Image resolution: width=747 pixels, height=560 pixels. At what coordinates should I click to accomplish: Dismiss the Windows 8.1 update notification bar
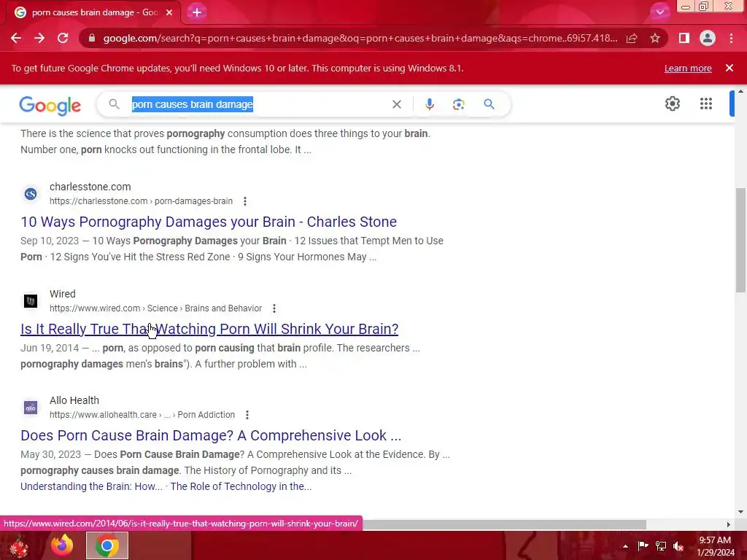[729, 68]
